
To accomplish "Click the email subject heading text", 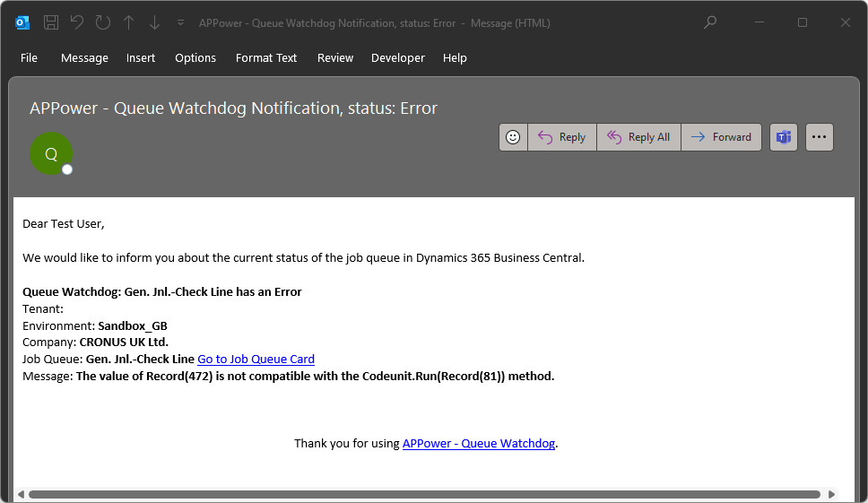I will click(x=233, y=108).
